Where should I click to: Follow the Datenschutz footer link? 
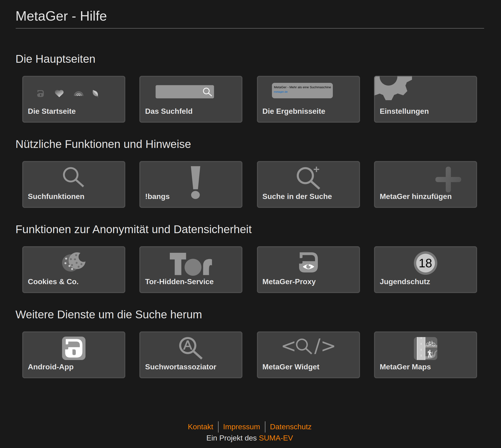click(x=291, y=427)
